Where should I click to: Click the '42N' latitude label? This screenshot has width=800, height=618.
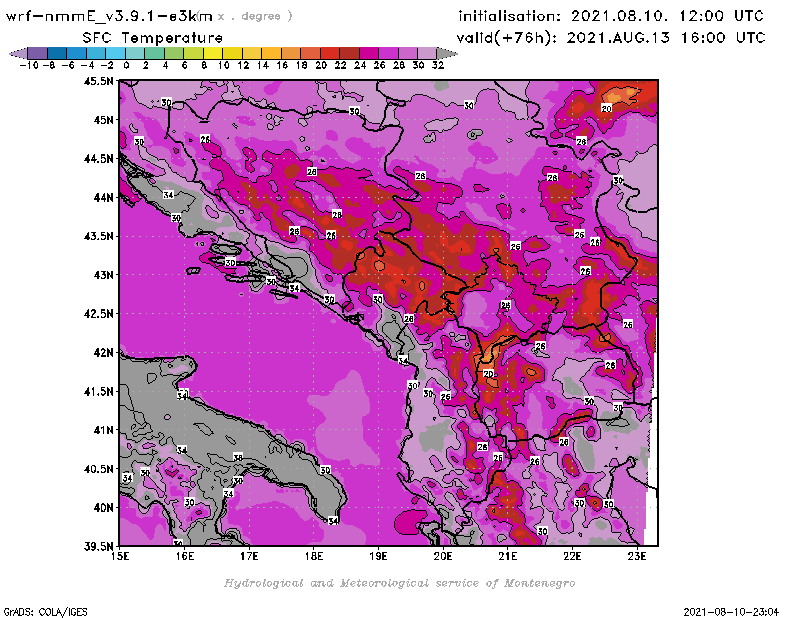[103, 352]
